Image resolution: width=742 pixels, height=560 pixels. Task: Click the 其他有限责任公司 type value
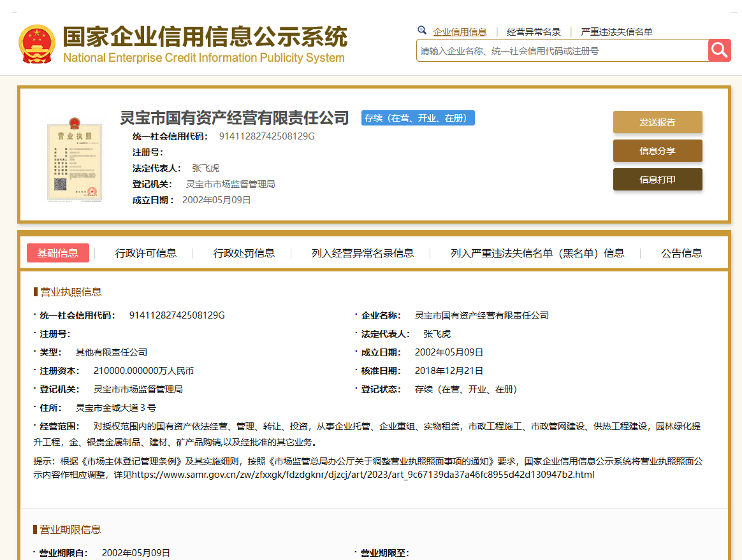point(111,352)
